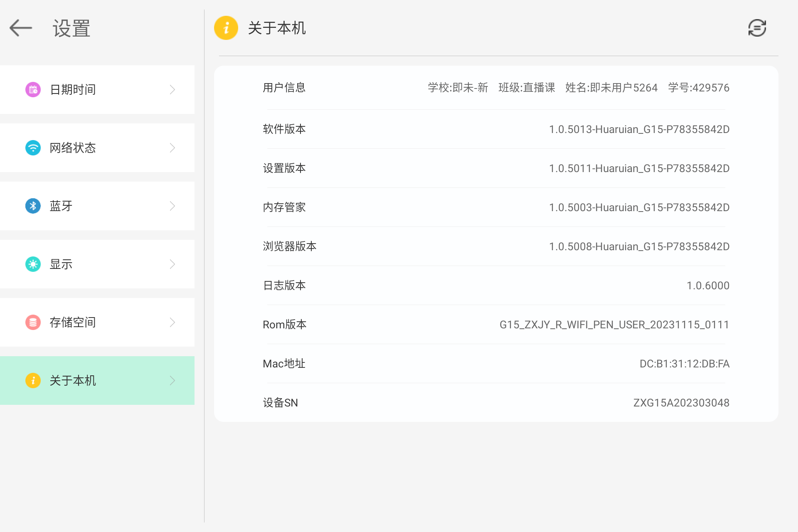Image resolution: width=798 pixels, height=532 pixels.
Task: Click the storage icon beside 存储空间
Action: pyautogui.click(x=33, y=322)
